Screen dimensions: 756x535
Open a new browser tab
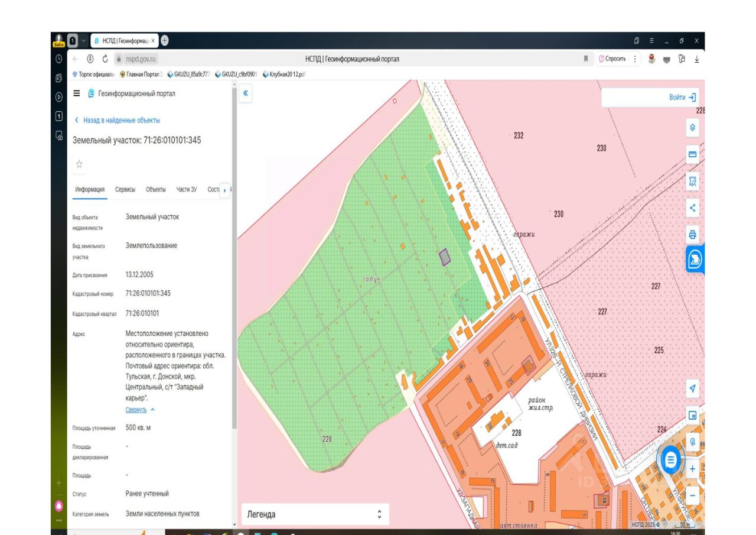click(164, 40)
